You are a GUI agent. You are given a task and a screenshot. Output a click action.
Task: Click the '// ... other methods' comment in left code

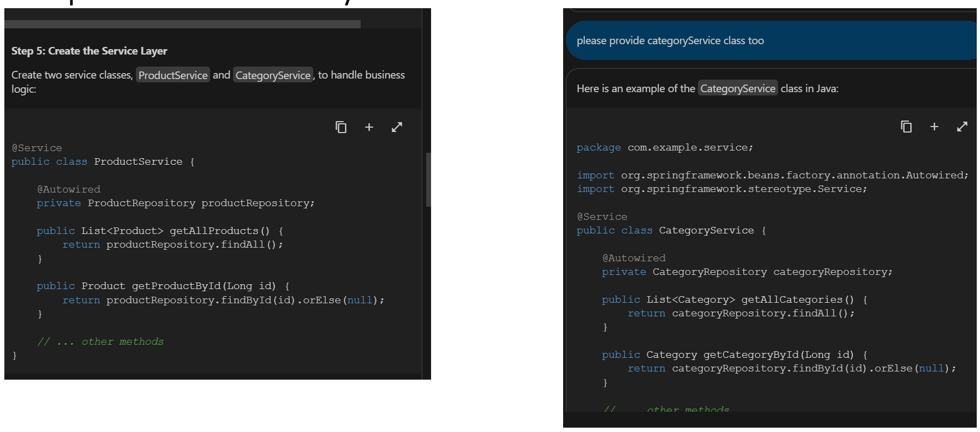pos(100,341)
